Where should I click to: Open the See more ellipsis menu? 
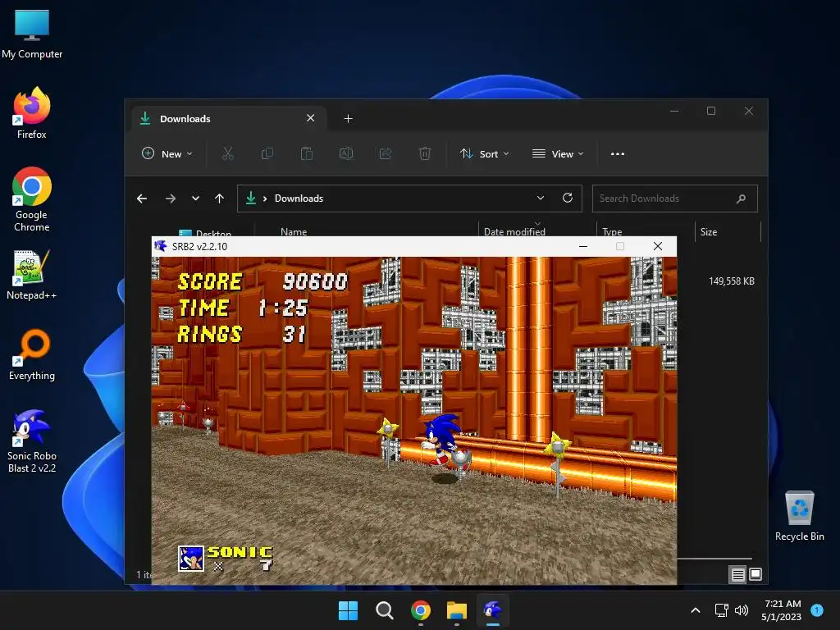[x=617, y=153]
